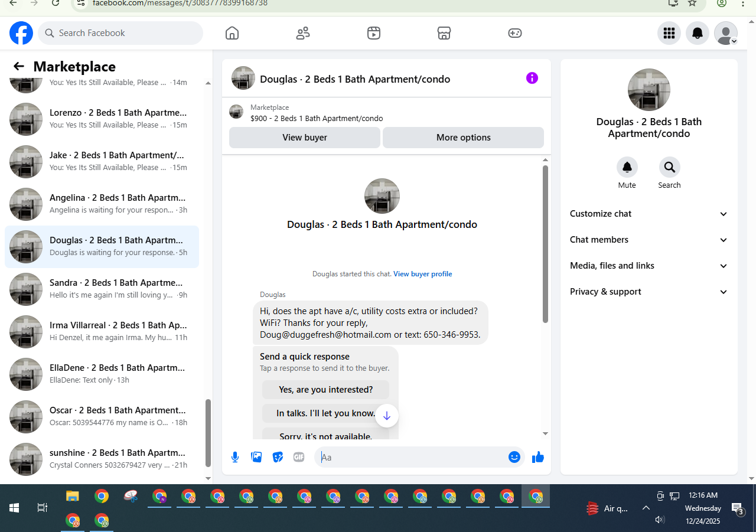Open the Sandra conversation
The width and height of the screenshot is (756, 532).
(102, 289)
